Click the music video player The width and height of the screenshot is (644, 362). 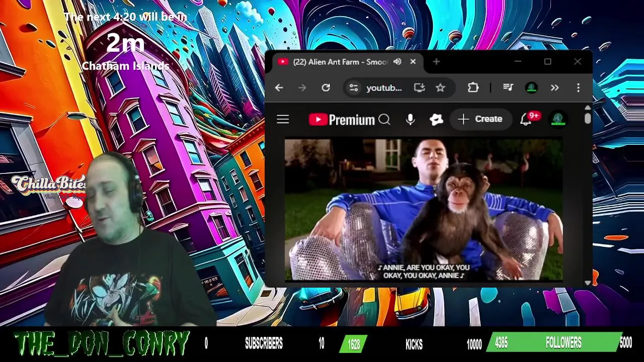(423, 210)
